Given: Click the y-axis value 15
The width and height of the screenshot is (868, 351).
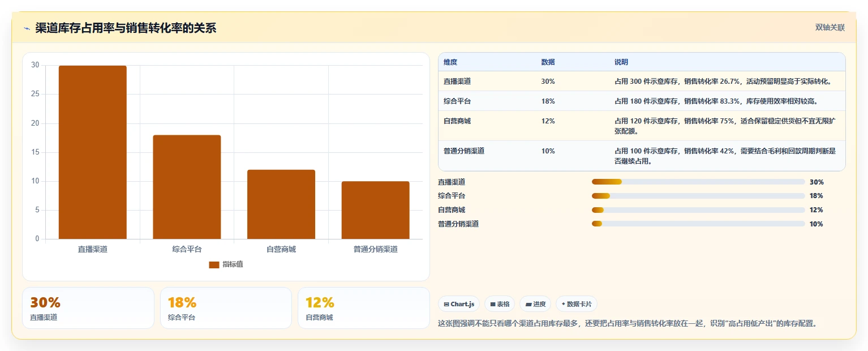Looking at the screenshot, I should point(35,152).
